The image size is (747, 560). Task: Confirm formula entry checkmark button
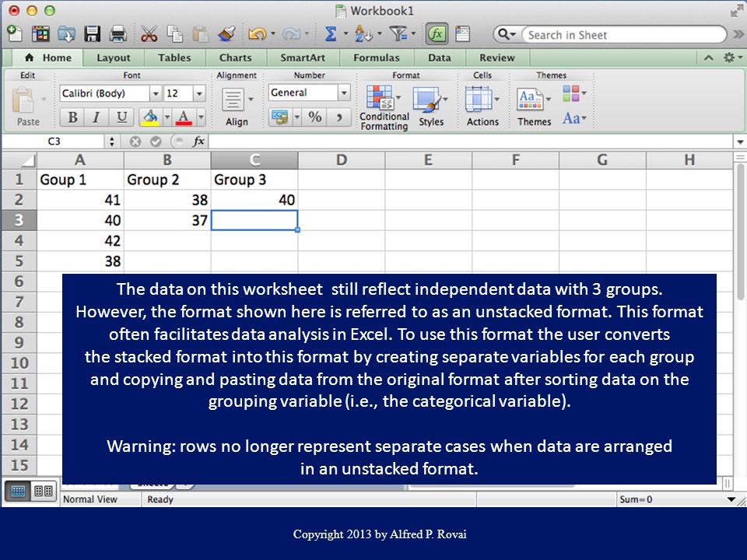[156, 142]
